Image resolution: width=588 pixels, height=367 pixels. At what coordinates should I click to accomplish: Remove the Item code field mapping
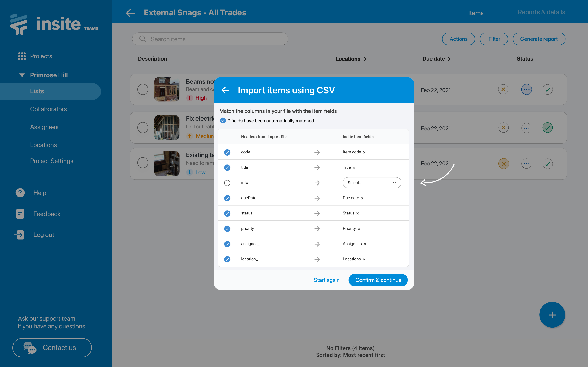pyautogui.click(x=364, y=153)
